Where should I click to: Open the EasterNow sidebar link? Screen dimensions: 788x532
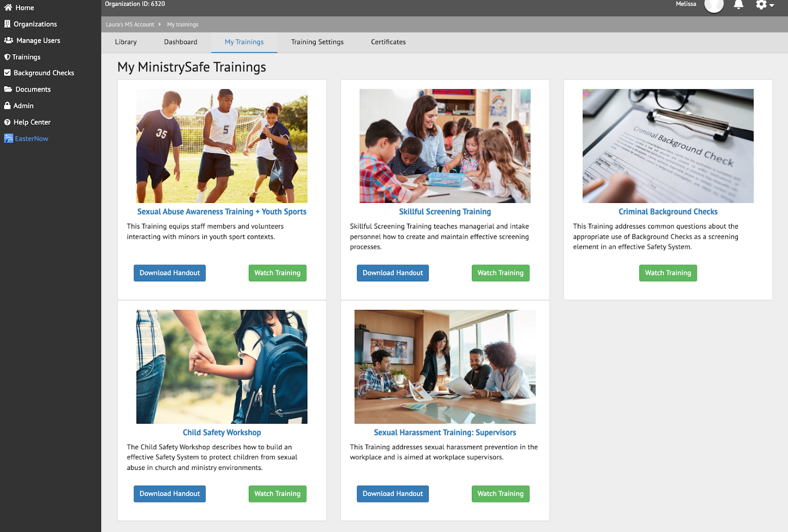point(32,139)
